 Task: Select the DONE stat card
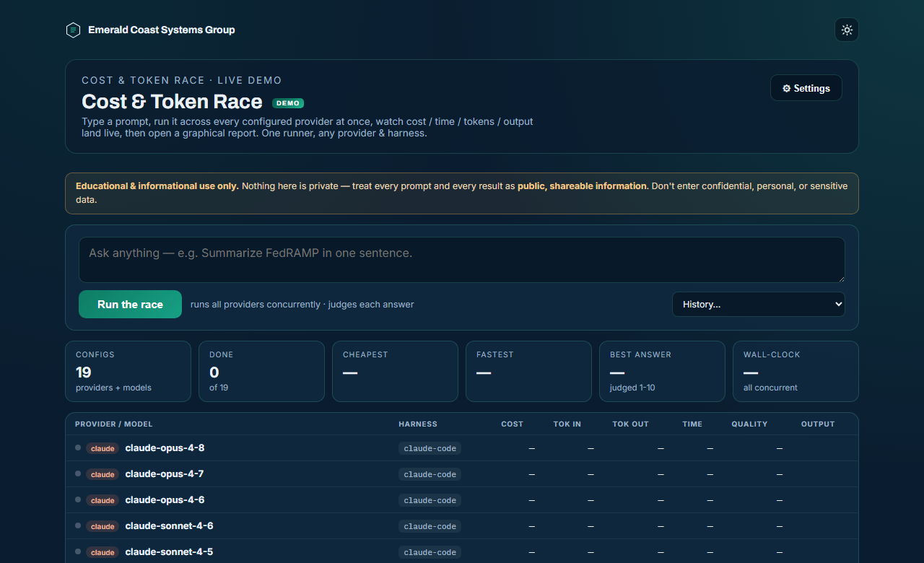pos(262,371)
